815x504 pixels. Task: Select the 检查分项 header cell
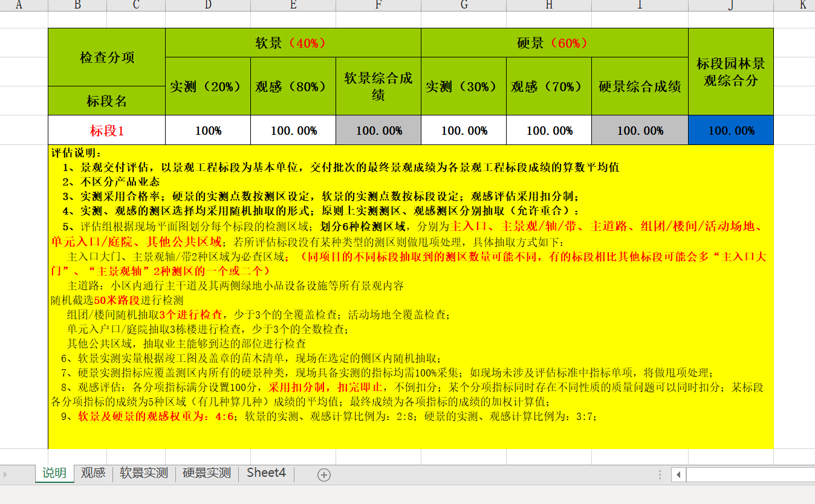[x=107, y=57]
